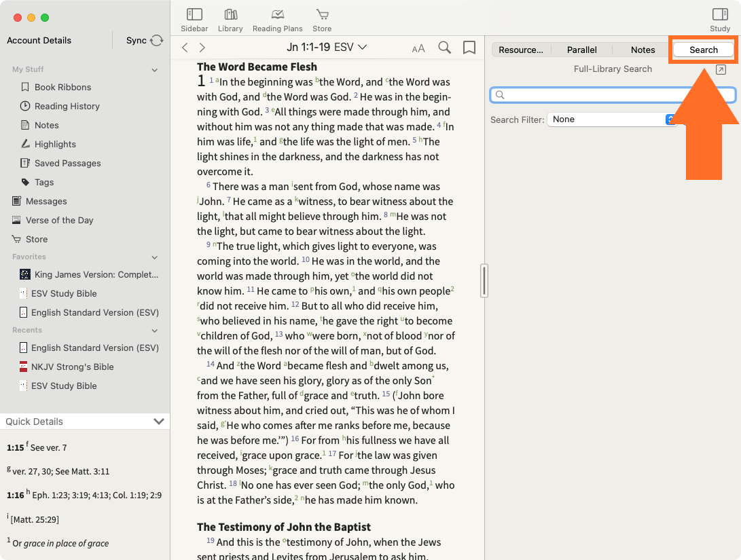Open the text size AA settings

(418, 48)
